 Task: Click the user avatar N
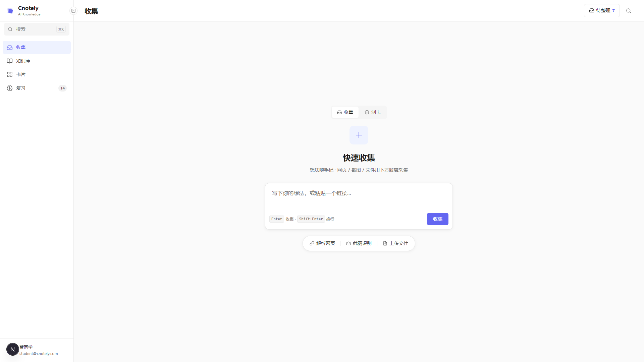[13, 349]
